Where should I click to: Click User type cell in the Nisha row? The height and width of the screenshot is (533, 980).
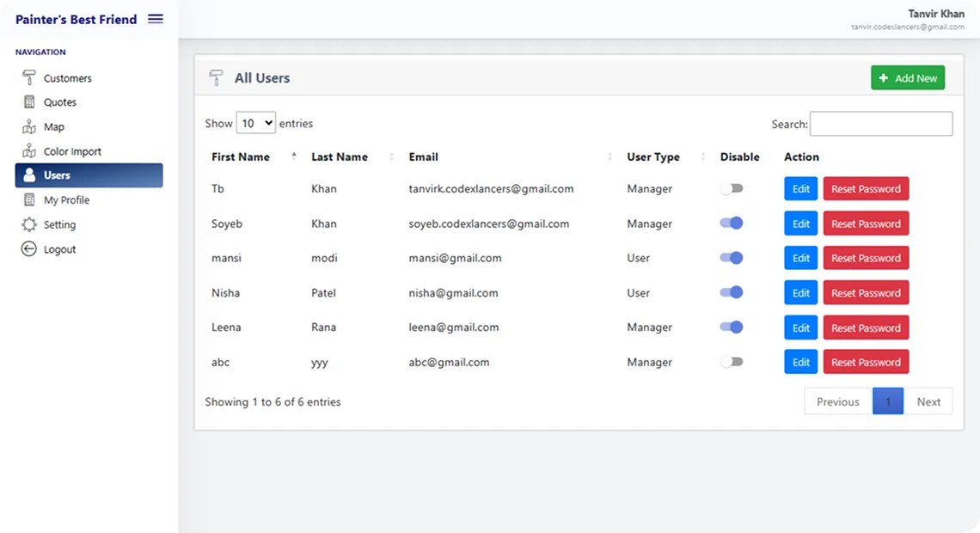638,293
